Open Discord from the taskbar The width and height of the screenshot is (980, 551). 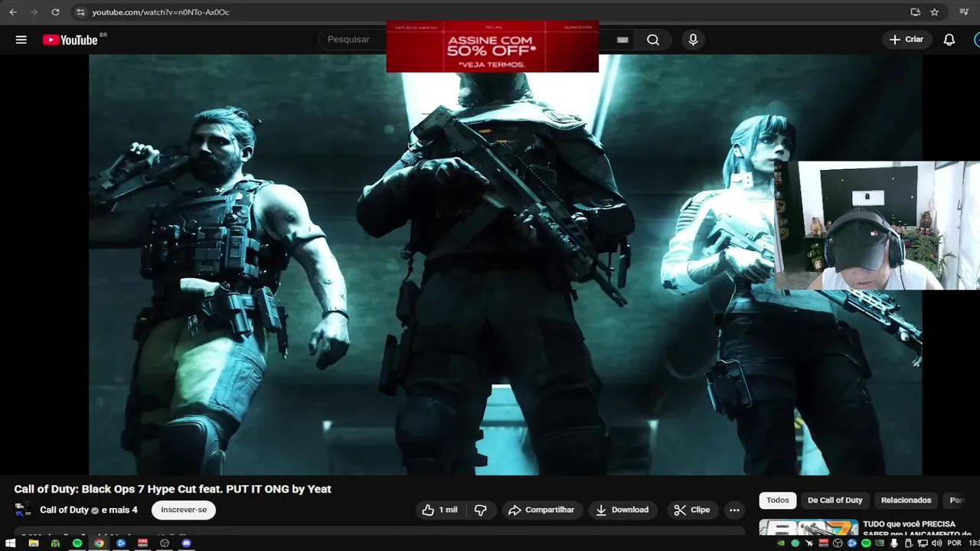click(187, 543)
